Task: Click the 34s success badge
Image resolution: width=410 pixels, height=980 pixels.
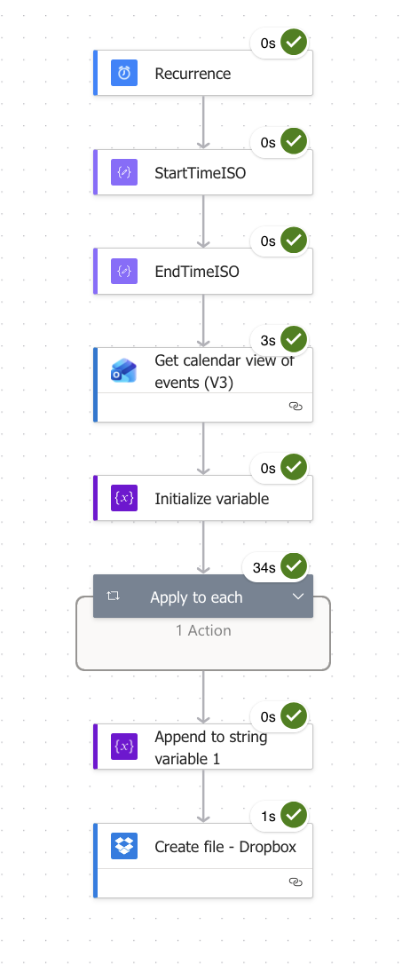Action: 276,567
